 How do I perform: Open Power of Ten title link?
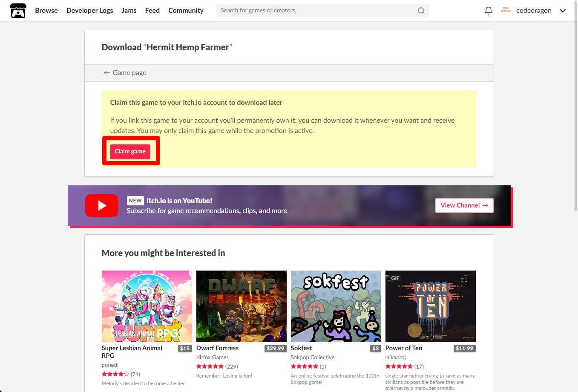(x=404, y=348)
